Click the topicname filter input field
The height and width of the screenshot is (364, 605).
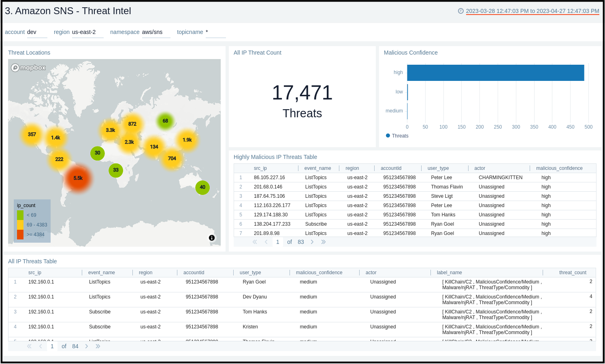coord(215,32)
